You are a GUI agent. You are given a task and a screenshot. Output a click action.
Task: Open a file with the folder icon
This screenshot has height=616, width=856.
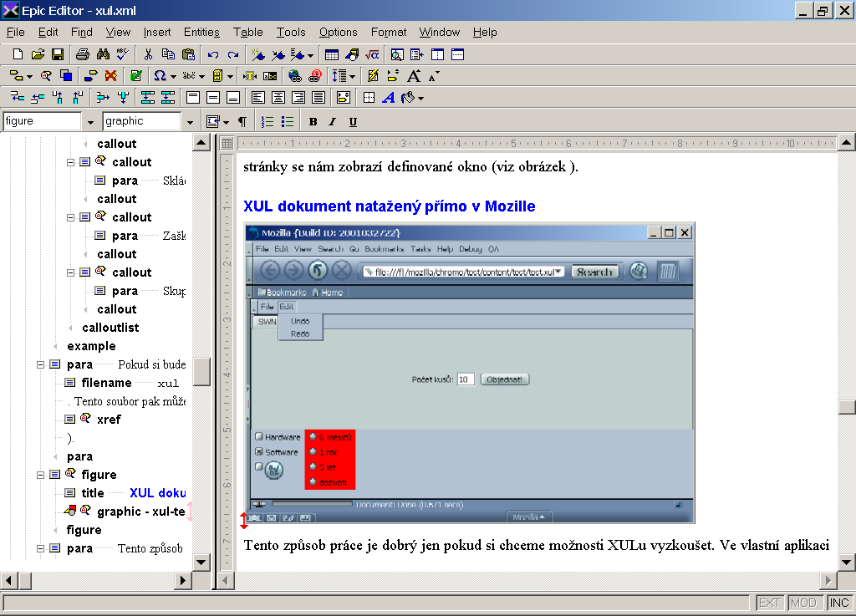click(x=38, y=54)
